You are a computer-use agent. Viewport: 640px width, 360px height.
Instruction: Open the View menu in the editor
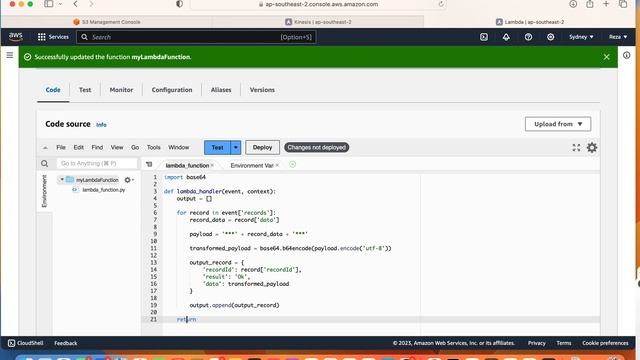coord(117,147)
